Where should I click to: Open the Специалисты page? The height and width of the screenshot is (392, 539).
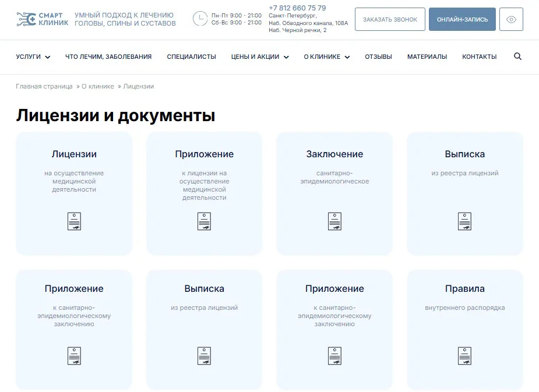point(192,56)
